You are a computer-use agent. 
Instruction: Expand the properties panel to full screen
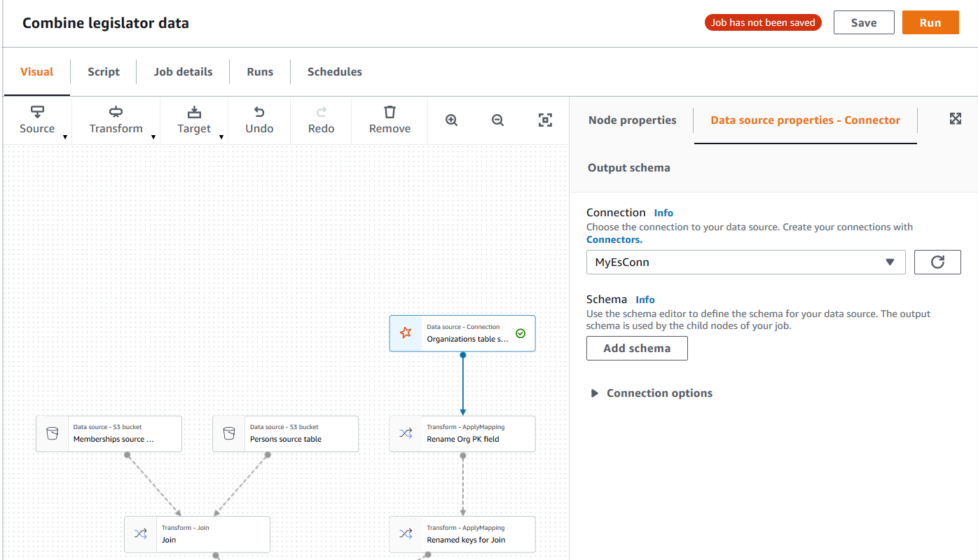pyautogui.click(x=956, y=118)
